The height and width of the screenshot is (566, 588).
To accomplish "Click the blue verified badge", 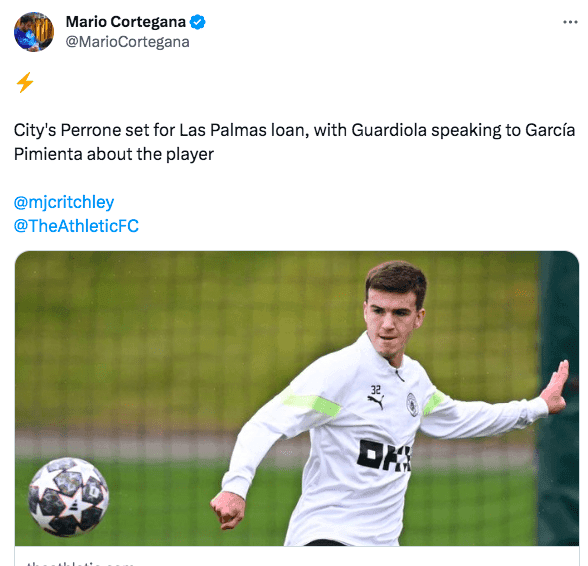I will pyautogui.click(x=197, y=22).
